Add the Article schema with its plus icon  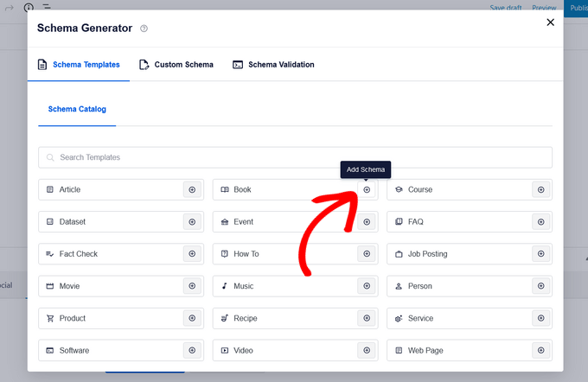192,189
